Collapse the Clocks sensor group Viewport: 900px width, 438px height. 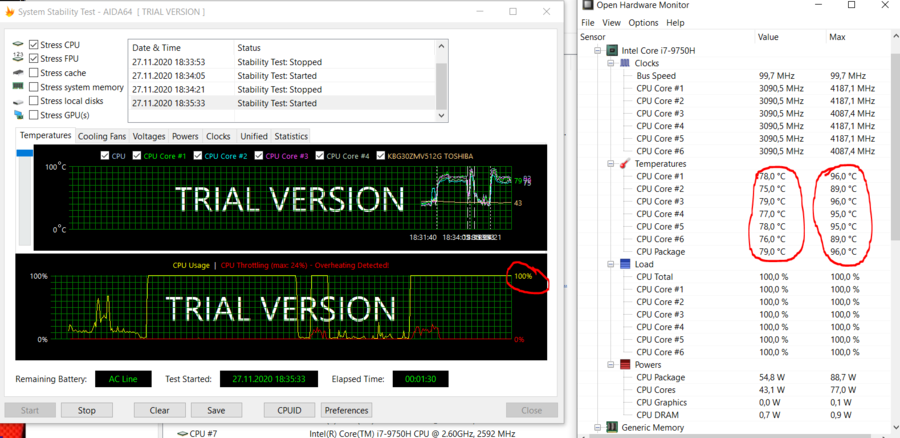click(611, 63)
